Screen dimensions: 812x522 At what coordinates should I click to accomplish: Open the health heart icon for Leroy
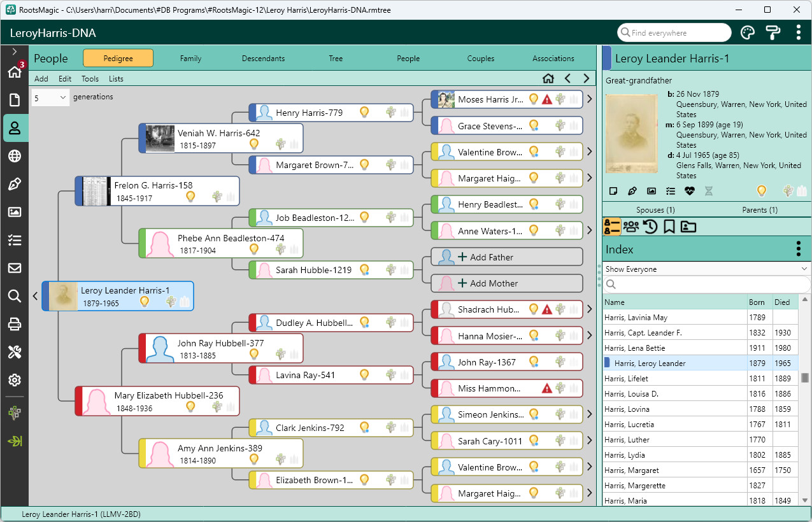[x=690, y=190]
